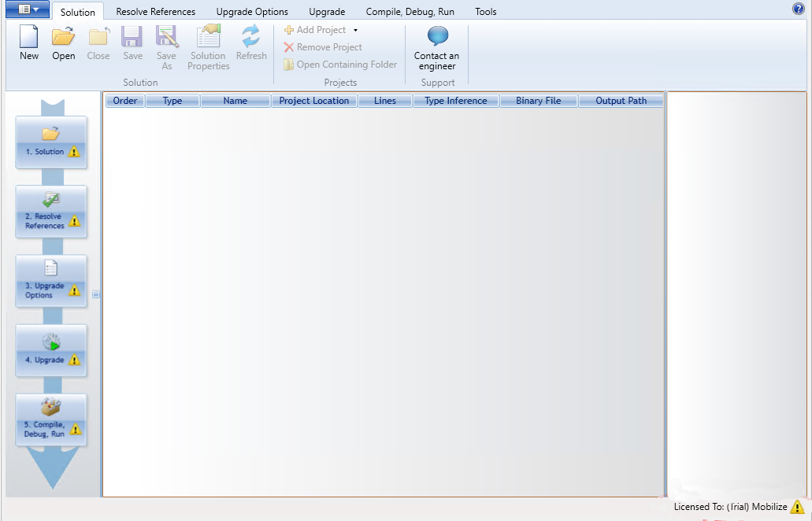
Task: Select step 3. Upgrade Options in sidebar
Action: pos(51,281)
